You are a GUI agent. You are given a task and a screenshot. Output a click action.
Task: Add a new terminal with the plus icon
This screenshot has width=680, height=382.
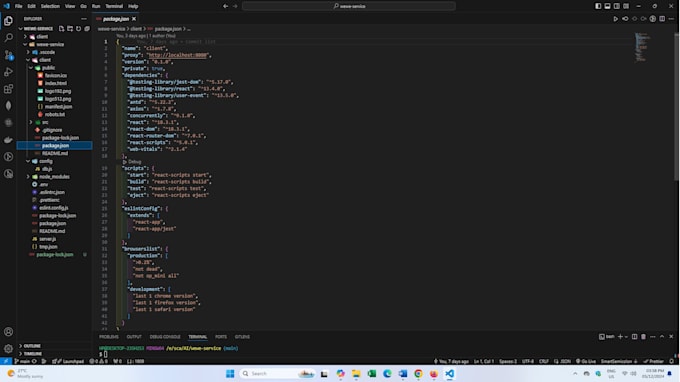(x=620, y=336)
